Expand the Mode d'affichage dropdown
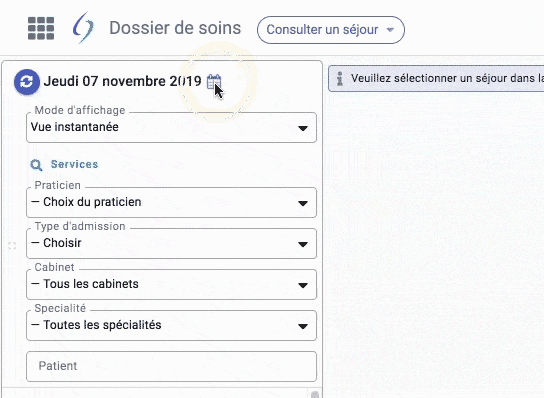The width and height of the screenshot is (544, 398). [x=171, y=127]
